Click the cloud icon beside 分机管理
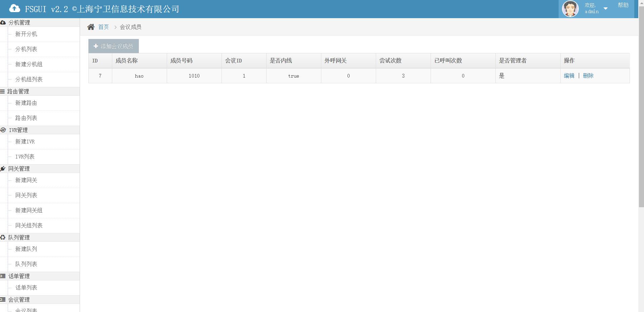The height and width of the screenshot is (312, 644). [x=3, y=23]
